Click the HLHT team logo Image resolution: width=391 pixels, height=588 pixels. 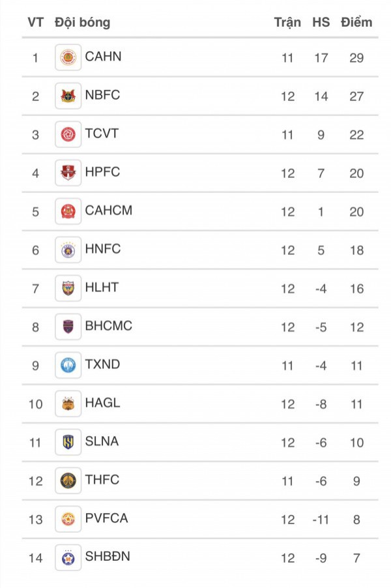click(x=68, y=288)
